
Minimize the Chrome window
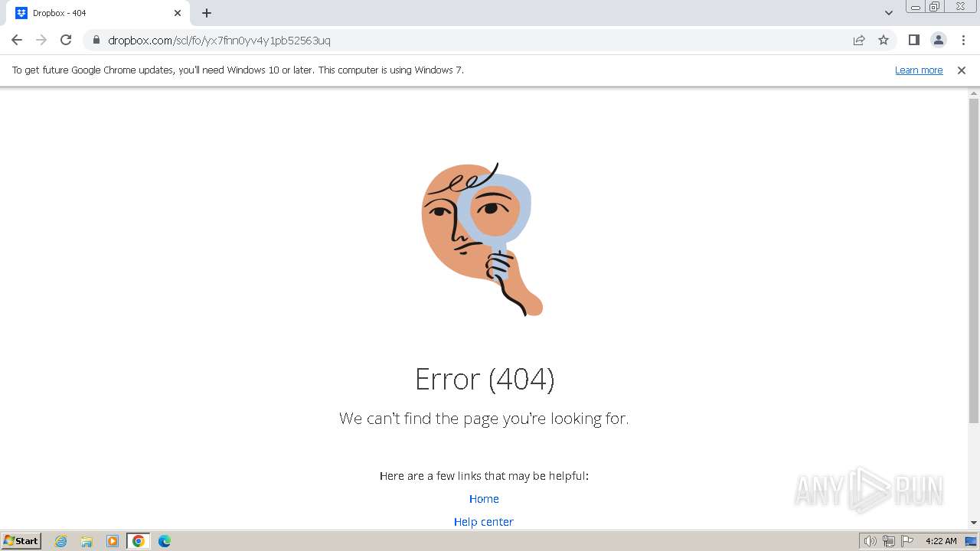[915, 7]
